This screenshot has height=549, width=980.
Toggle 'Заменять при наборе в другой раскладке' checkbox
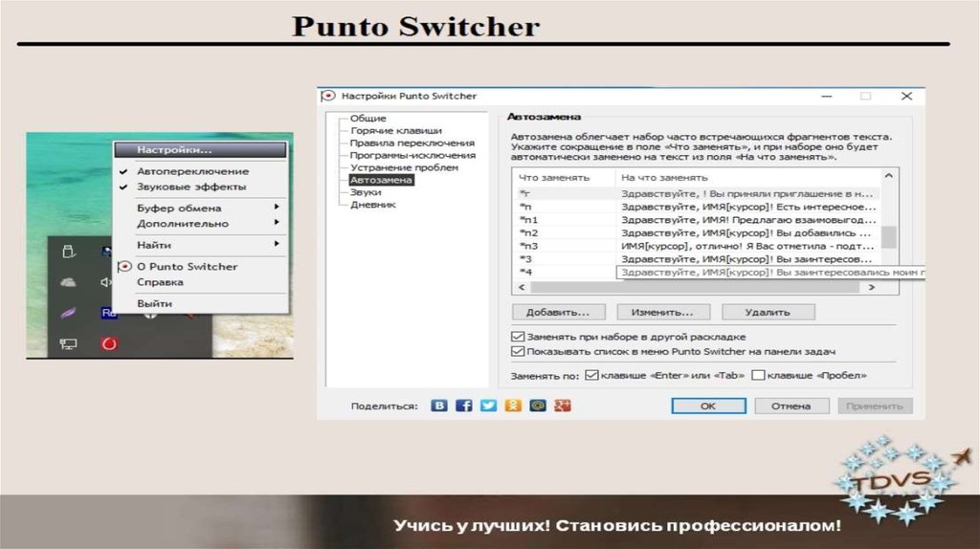click(x=519, y=337)
